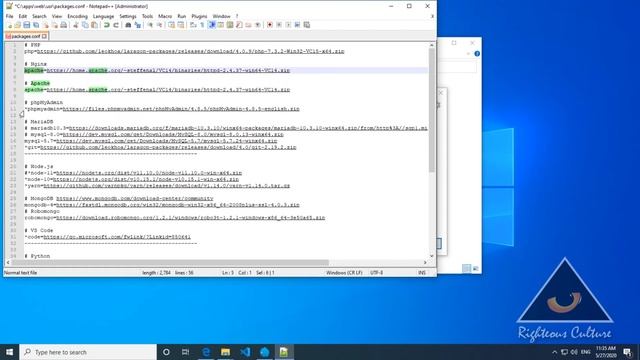Show the Document Map toolbar icon
The height and width of the screenshot is (360, 640).
point(230,25)
